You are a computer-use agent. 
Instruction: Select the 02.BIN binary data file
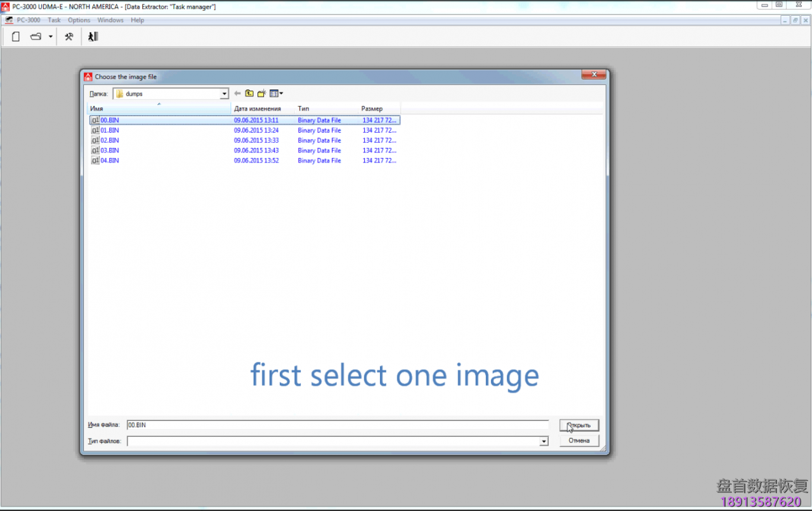tap(110, 140)
